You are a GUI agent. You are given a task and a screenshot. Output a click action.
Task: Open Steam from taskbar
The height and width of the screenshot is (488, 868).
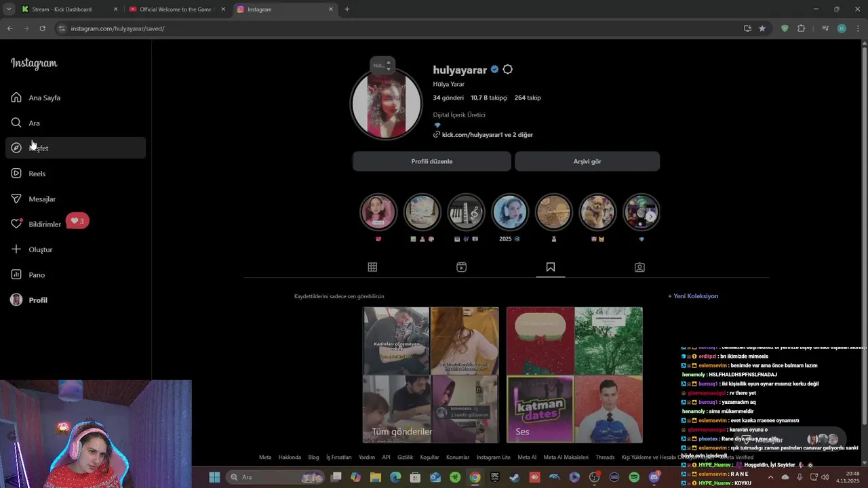tap(515, 477)
